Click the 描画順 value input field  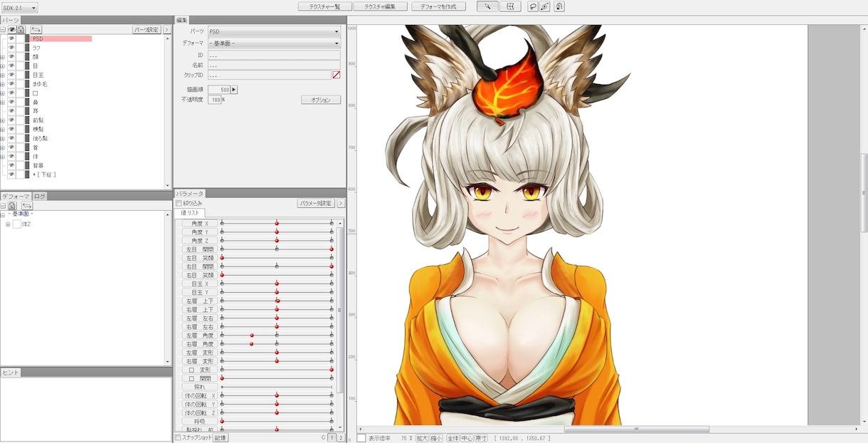219,90
